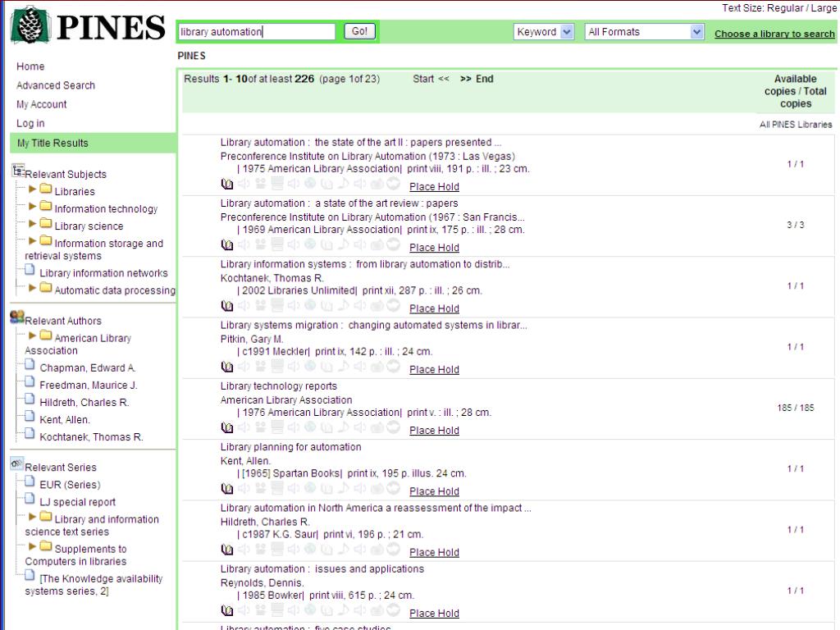Click book icon under Library planning for automation
This screenshot has width=840, height=630.
(227, 488)
